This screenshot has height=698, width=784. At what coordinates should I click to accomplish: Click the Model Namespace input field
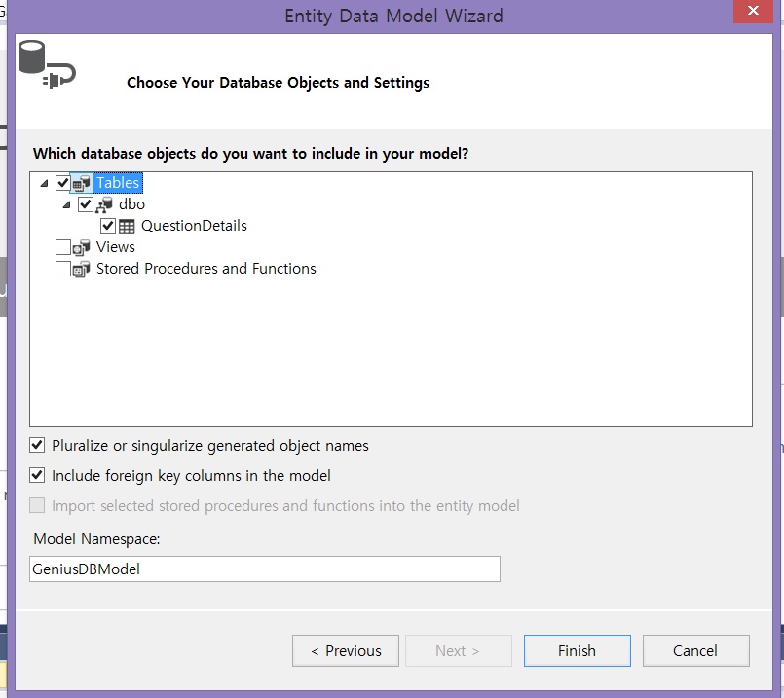click(x=265, y=569)
